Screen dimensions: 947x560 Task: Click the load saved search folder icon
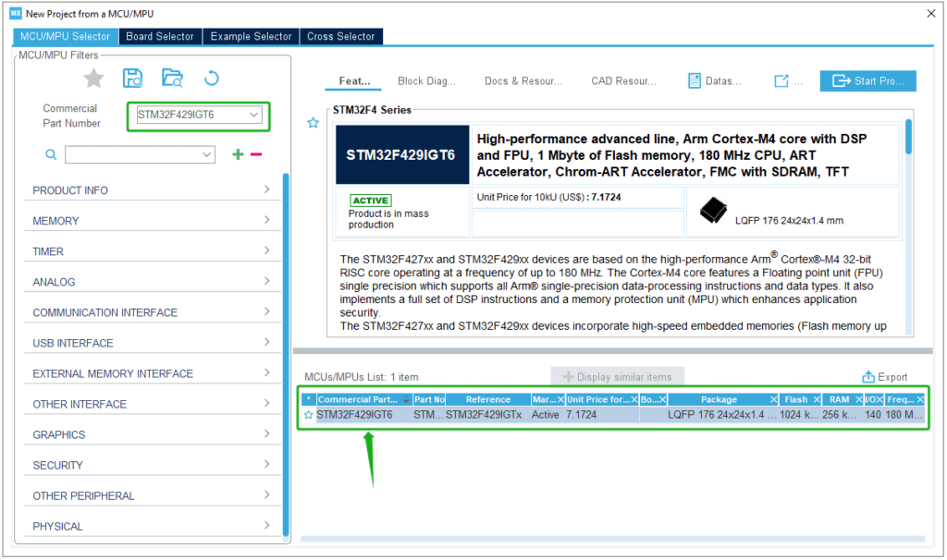172,78
